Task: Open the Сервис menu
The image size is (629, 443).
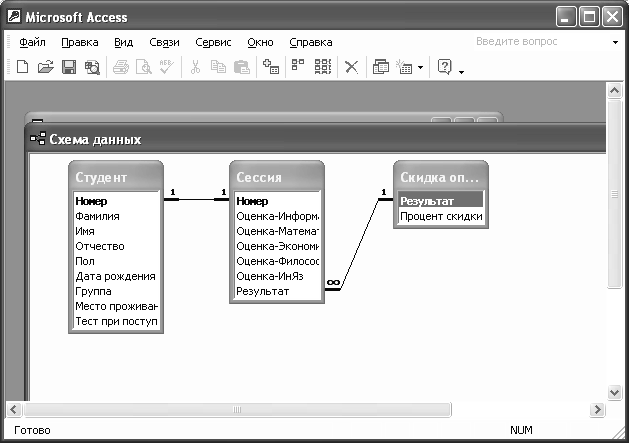Action: coord(213,42)
